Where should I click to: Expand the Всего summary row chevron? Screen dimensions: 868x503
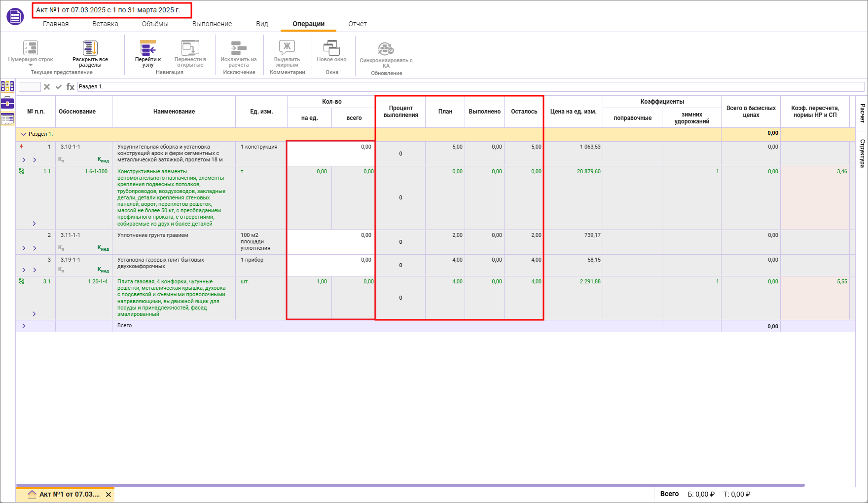pos(24,326)
